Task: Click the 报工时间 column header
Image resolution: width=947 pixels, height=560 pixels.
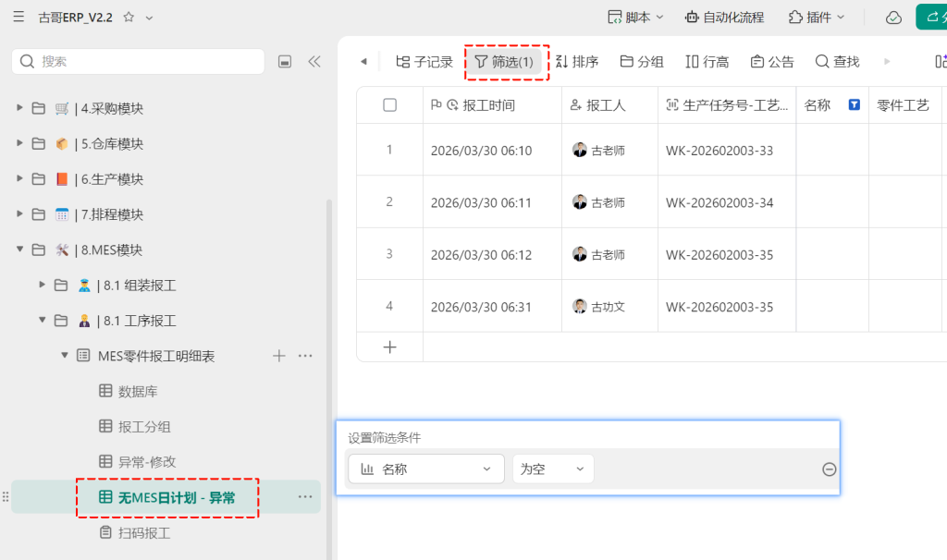Action: [x=492, y=105]
